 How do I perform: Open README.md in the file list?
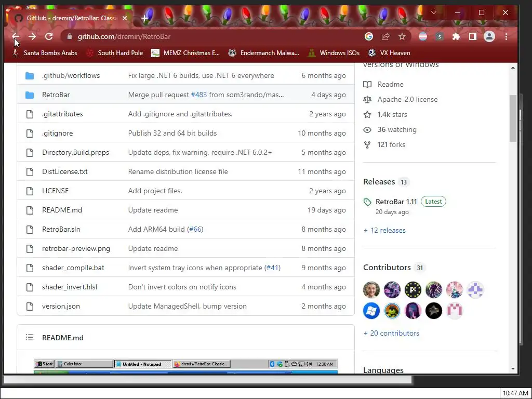[x=62, y=210]
